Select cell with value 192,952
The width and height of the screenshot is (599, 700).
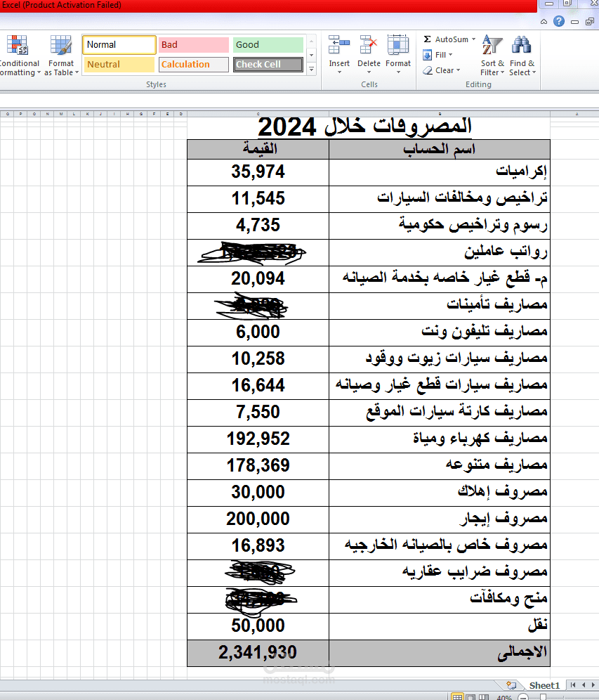pos(258,439)
